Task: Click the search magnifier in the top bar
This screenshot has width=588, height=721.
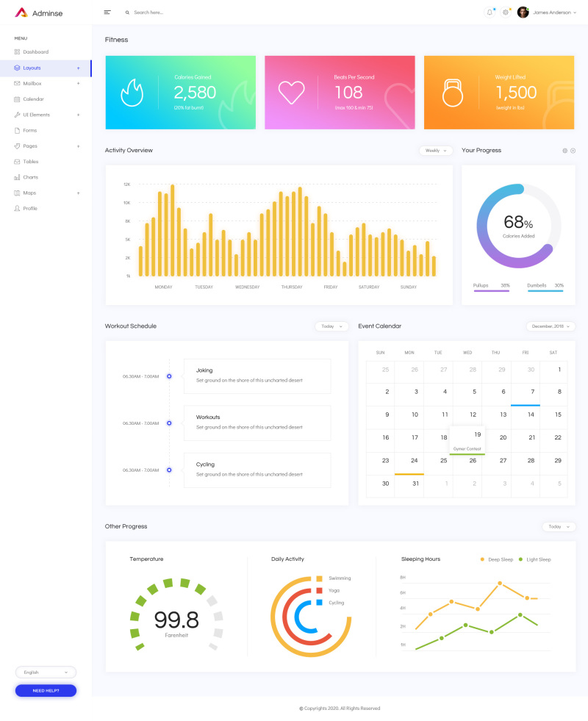Action: [x=126, y=12]
